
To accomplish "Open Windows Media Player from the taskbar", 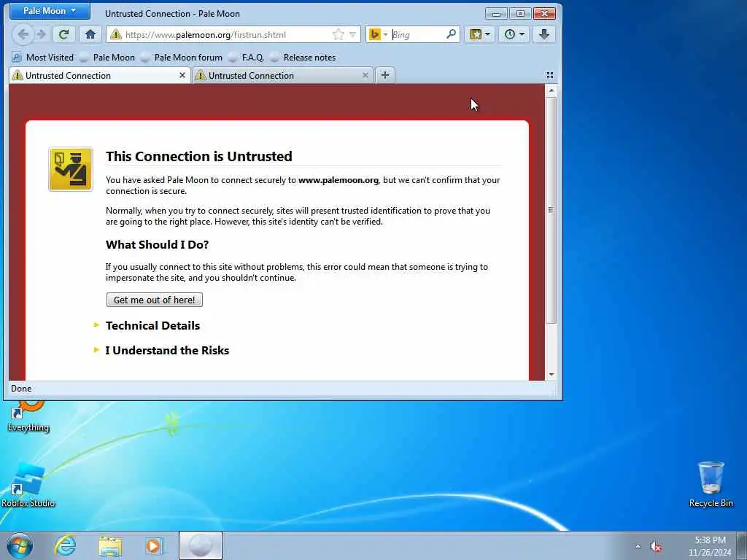I will pos(155,545).
